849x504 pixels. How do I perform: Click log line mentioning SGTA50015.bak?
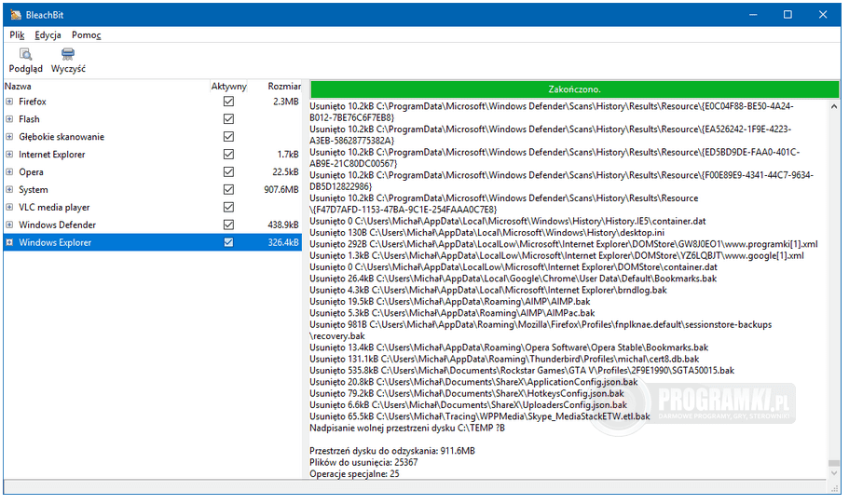522,371
